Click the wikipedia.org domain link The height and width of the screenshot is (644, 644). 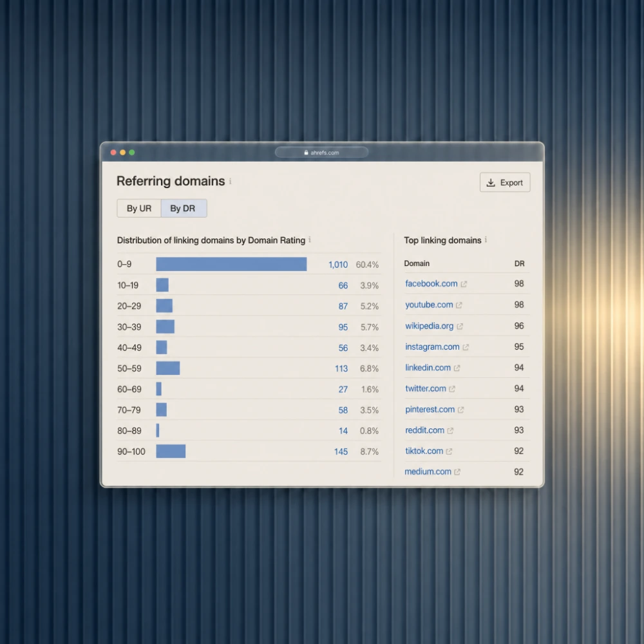429,326
